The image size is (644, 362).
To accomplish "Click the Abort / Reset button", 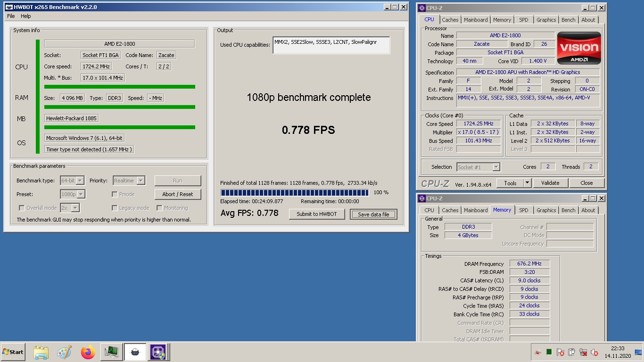I will click(x=178, y=194).
